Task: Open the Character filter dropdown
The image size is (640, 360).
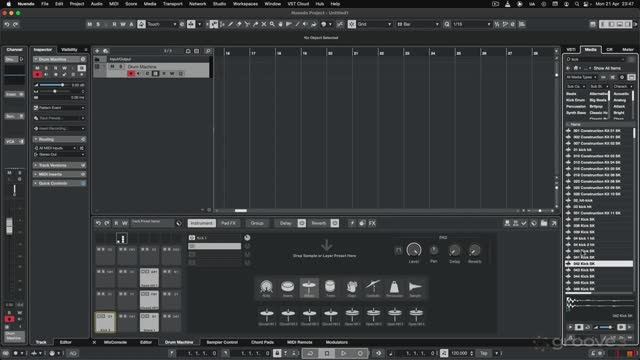Action: [x=622, y=87]
